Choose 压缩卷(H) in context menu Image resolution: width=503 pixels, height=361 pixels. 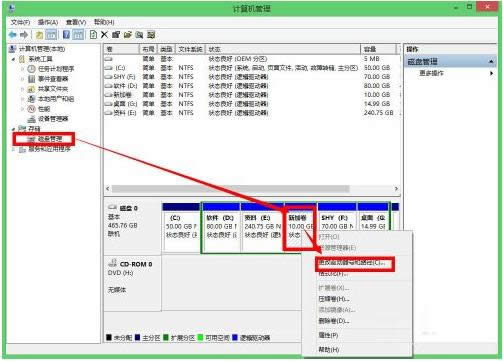[334, 299]
